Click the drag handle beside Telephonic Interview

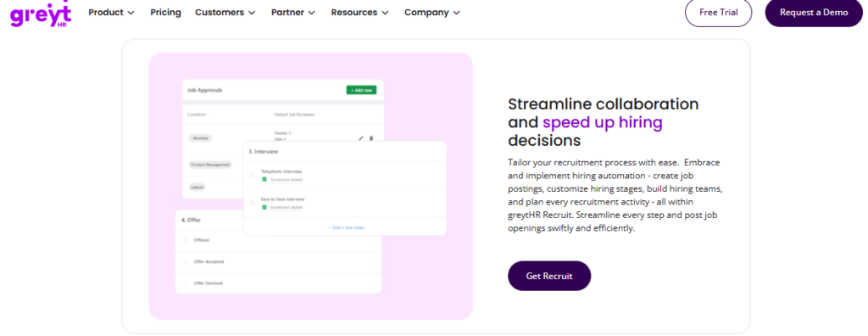point(253,175)
